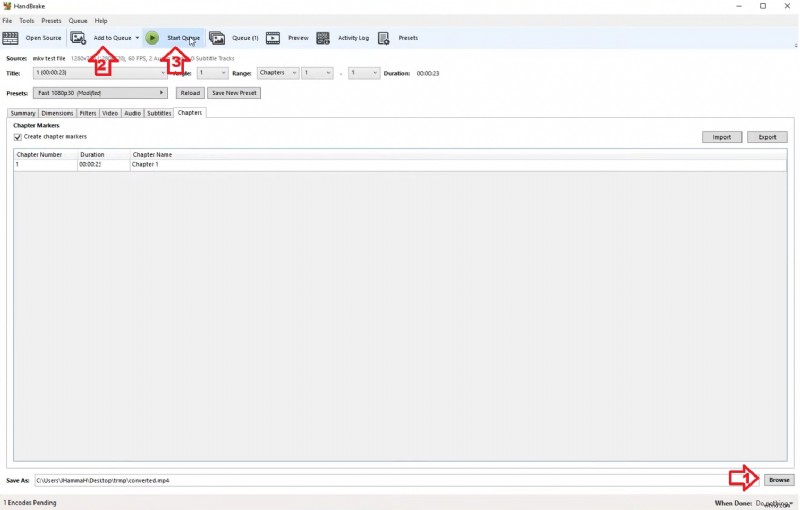Click the green Start Queue play icon
The image size is (800, 510).
(152, 38)
